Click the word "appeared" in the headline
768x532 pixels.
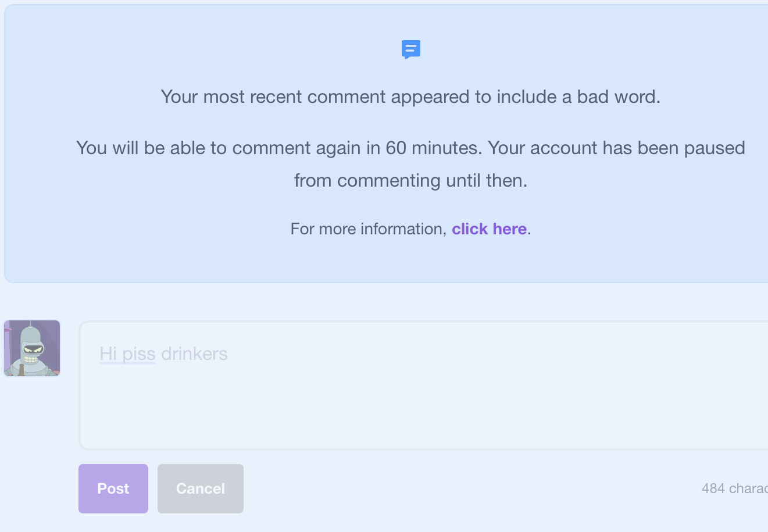tap(431, 97)
